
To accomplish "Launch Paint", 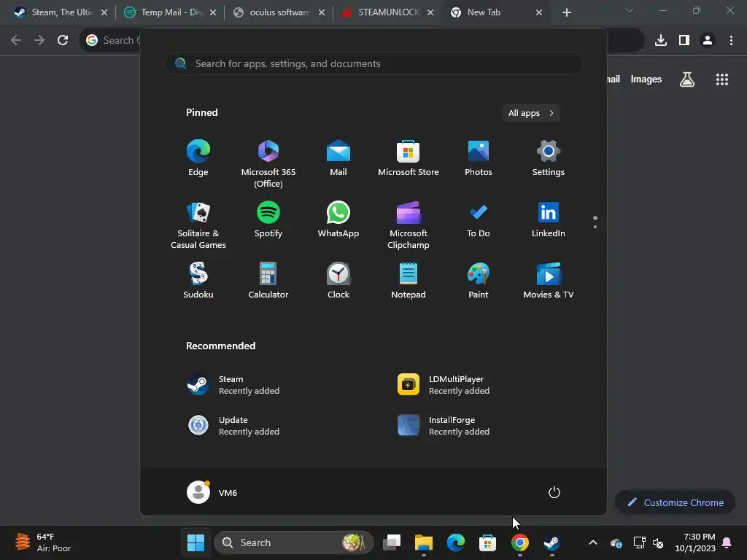I will 479,281.
